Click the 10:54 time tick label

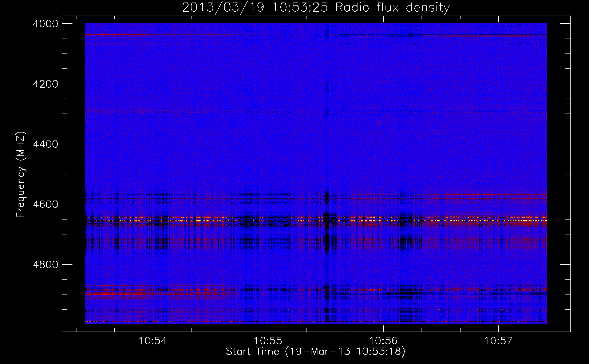pos(153,341)
